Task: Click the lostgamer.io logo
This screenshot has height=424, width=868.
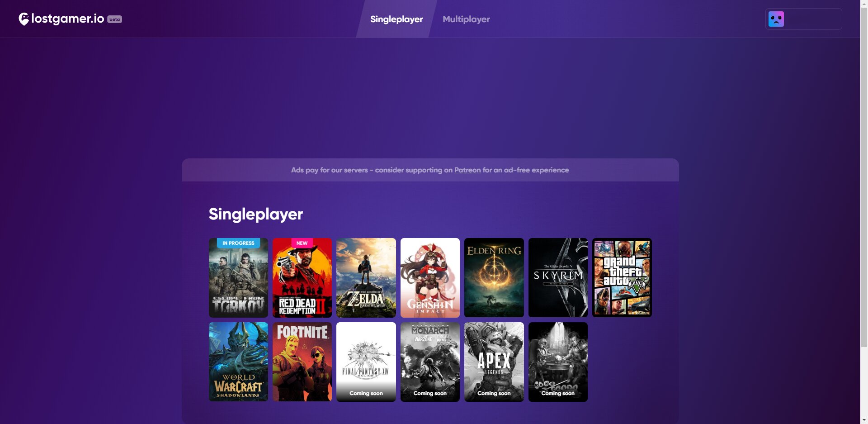Action: click(x=61, y=19)
